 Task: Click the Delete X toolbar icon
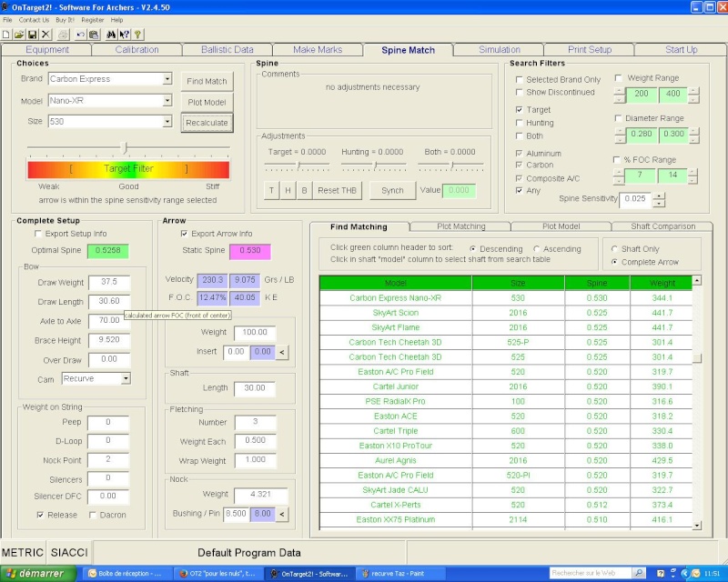pyautogui.click(x=45, y=35)
